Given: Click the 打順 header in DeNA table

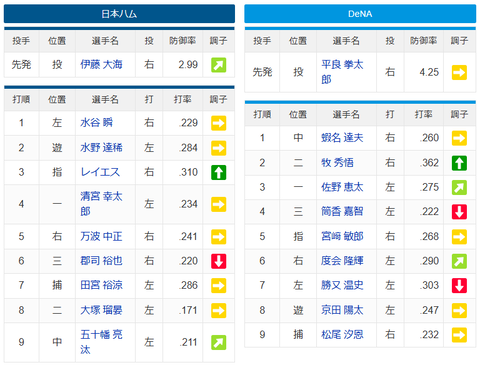Looking at the screenshot, I should (262, 114).
